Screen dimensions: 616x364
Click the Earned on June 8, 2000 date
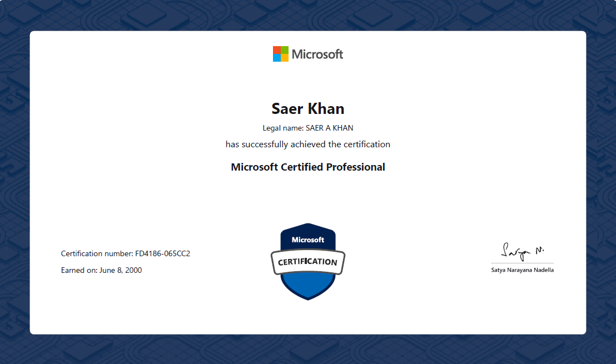101,271
